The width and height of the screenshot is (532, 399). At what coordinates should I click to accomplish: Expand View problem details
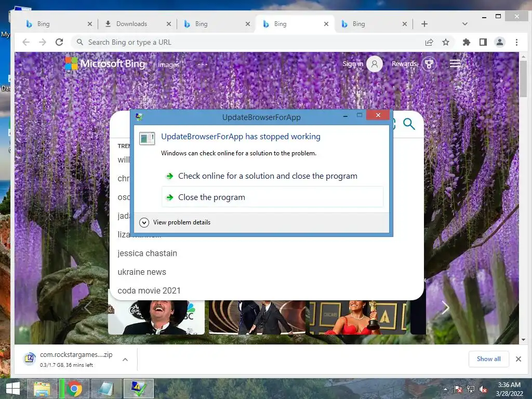pos(175,222)
